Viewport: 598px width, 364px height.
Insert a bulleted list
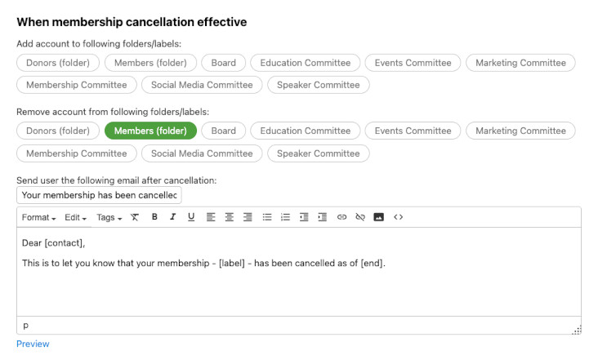click(267, 217)
